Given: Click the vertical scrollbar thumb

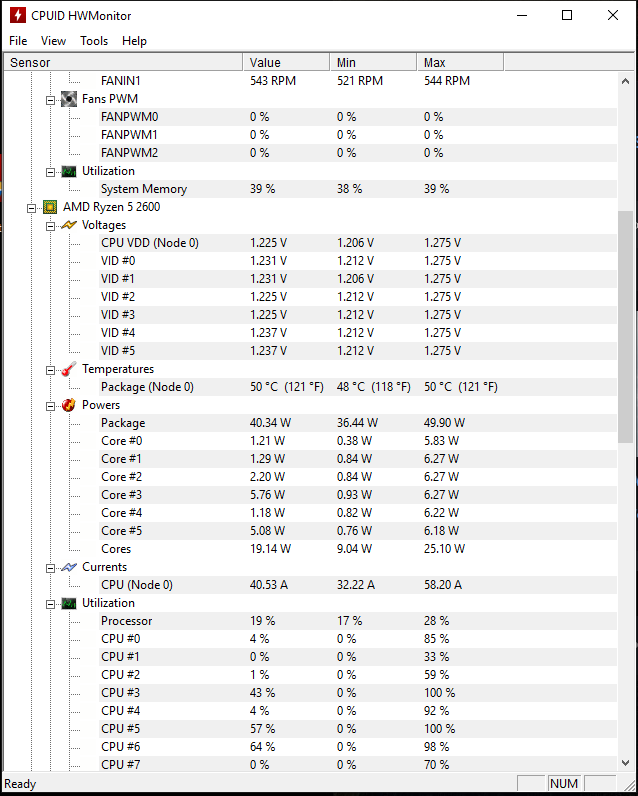Looking at the screenshot, I should click(x=626, y=325).
